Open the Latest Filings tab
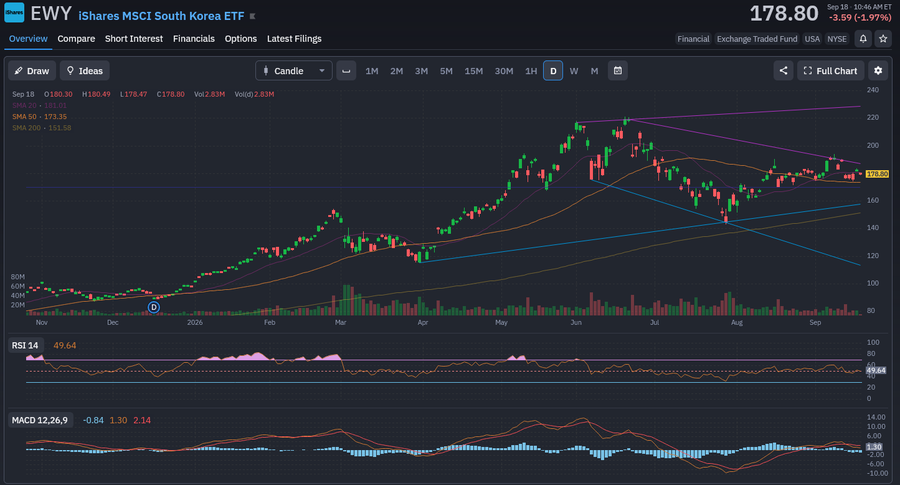The image size is (900, 485). pos(294,38)
